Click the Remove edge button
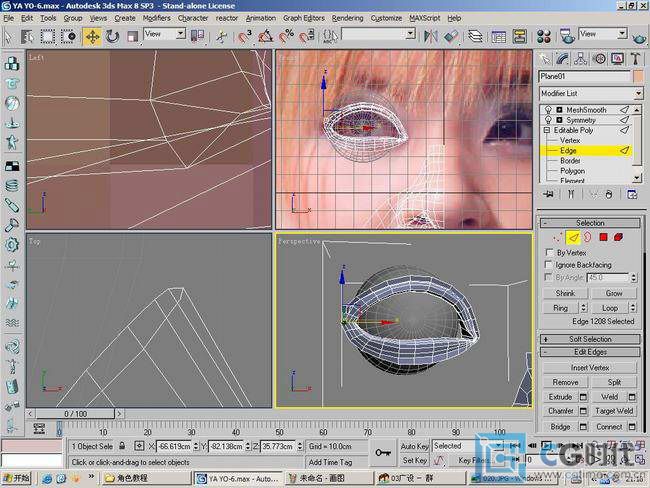The width and height of the screenshot is (650, 488). (x=565, y=382)
